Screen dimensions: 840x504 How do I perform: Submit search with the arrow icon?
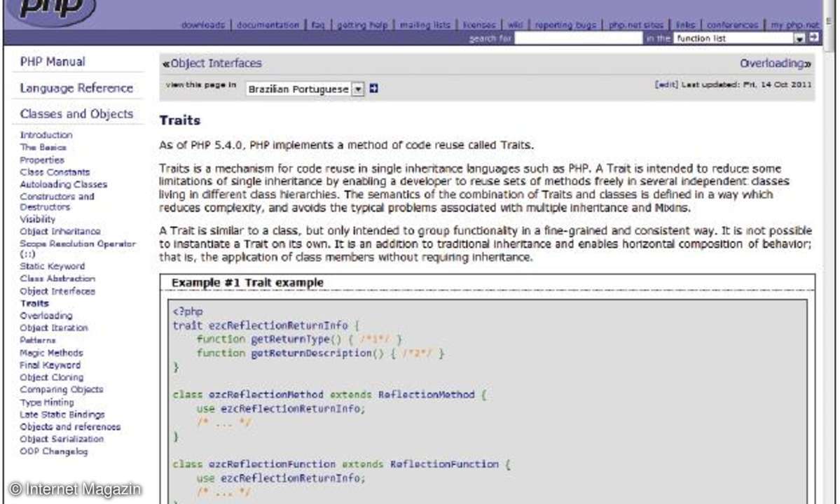pos(814,38)
